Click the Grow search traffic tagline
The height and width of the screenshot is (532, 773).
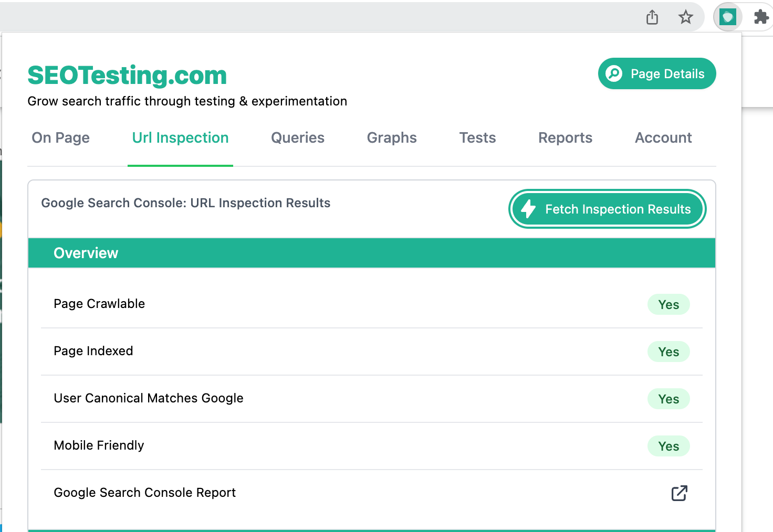(x=187, y=101)
